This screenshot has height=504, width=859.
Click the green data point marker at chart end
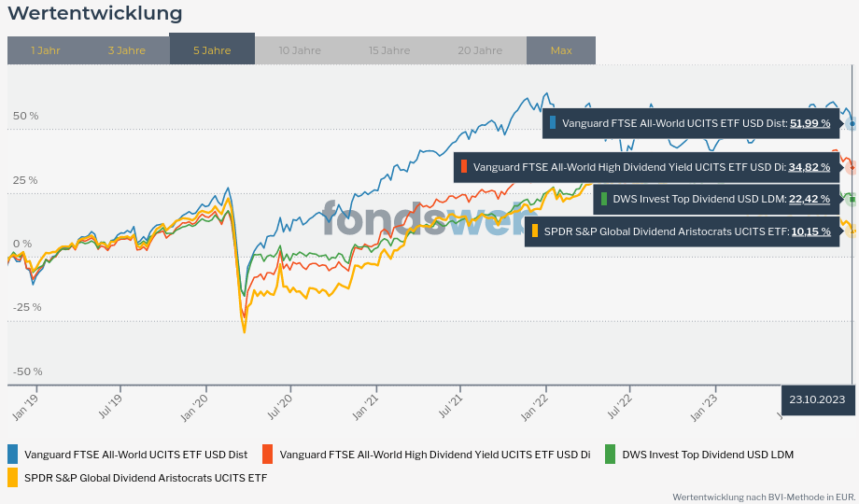[x=852, y=200]
